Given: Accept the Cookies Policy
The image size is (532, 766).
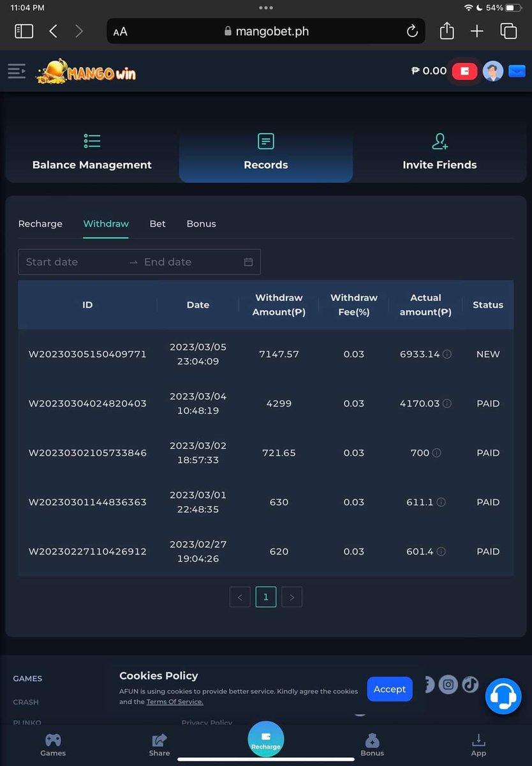Looking at the screenshot, I should 389,689.
